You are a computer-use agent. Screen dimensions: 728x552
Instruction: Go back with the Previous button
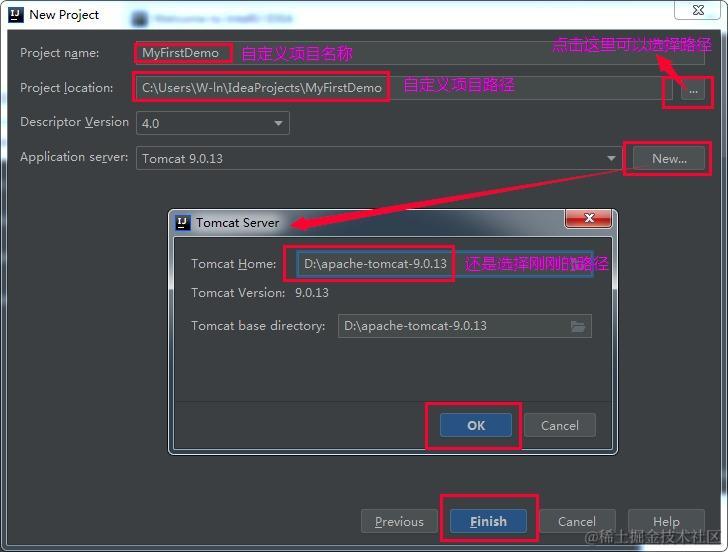pos(399,521)
